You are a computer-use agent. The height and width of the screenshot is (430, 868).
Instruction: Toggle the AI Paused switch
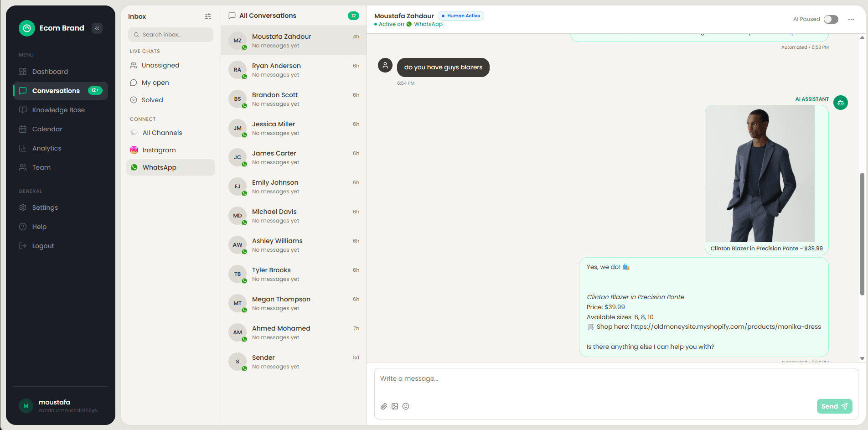point(831,19)
